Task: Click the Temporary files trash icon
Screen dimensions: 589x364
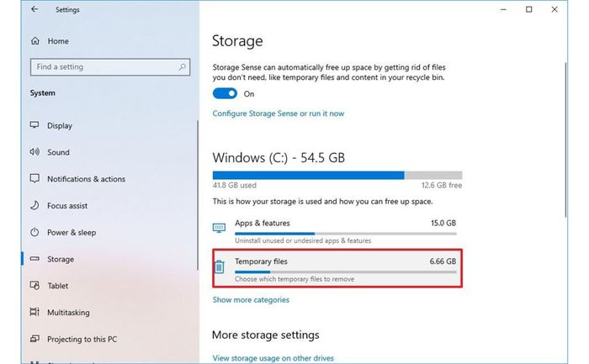Action: pos(220,266)
